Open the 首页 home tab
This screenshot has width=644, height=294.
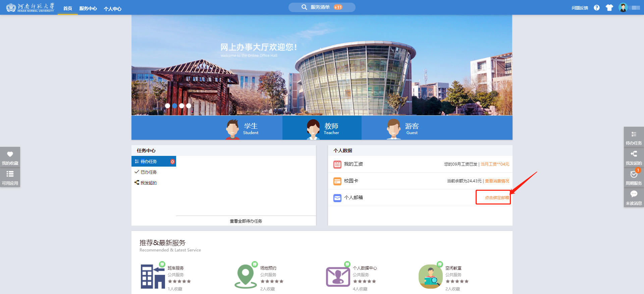(68, 8)
